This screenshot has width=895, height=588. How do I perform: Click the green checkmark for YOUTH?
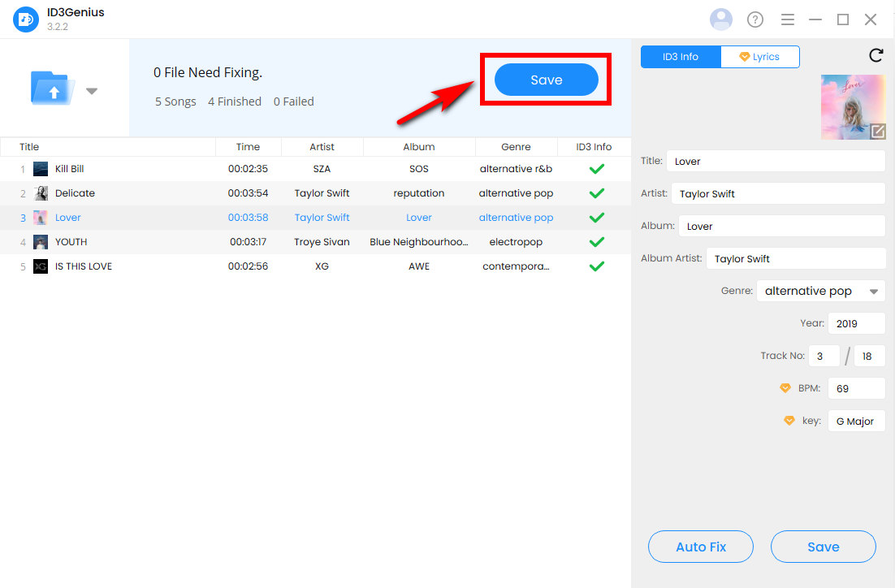tap(596, 242)
